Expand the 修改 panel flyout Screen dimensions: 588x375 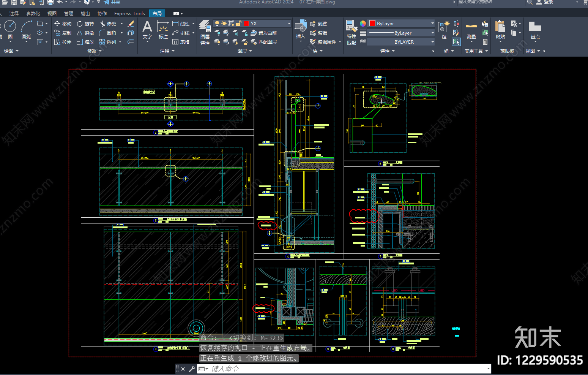click(x=95, y=51)
